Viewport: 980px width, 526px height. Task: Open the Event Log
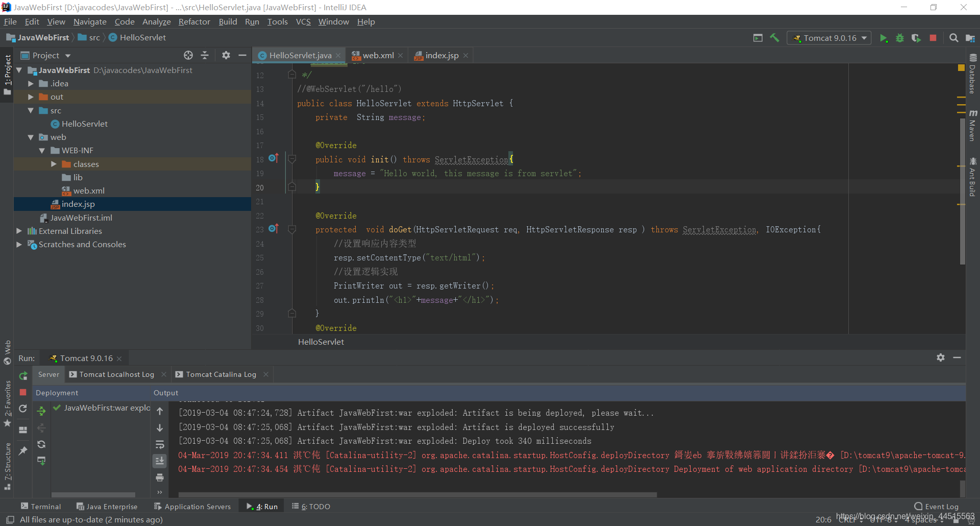[936, 506]
